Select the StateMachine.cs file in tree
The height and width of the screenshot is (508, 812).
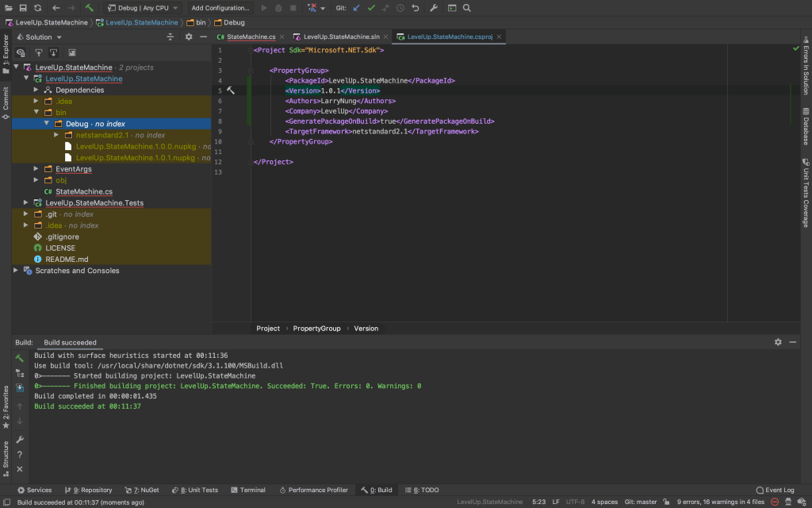[84, 191]
